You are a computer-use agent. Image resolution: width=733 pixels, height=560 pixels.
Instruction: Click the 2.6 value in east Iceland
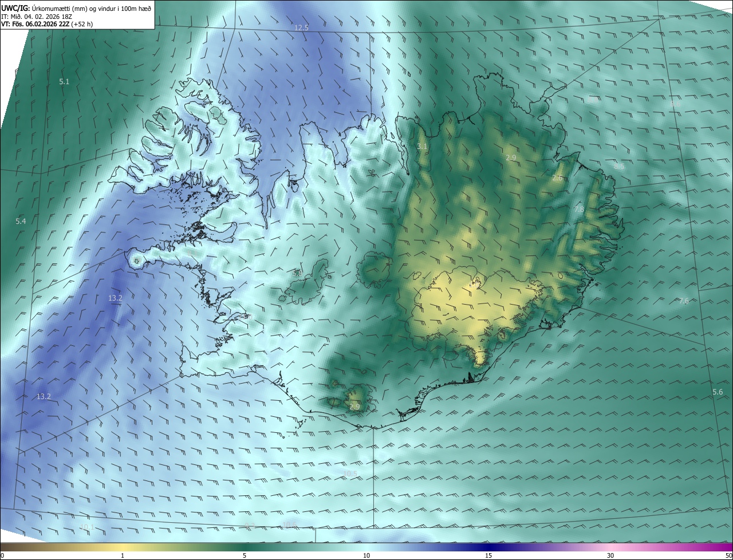[557, 179]
